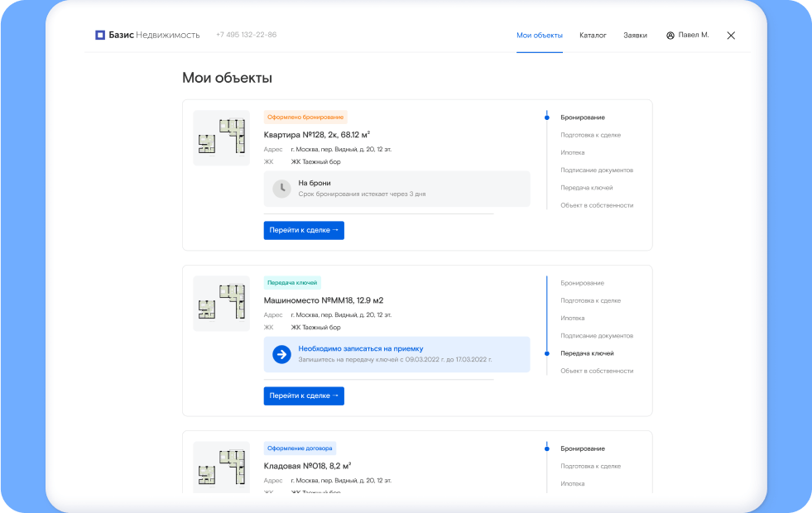Open the Каталог tab
The height and width of the screenshot is (513, 812).
point(593,36)
